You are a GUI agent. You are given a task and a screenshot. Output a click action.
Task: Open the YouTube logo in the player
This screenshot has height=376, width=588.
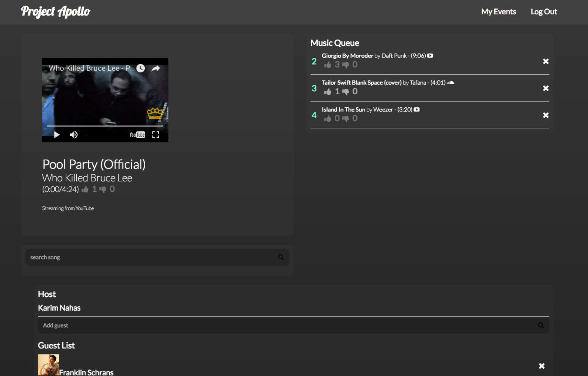click(137, 135)
